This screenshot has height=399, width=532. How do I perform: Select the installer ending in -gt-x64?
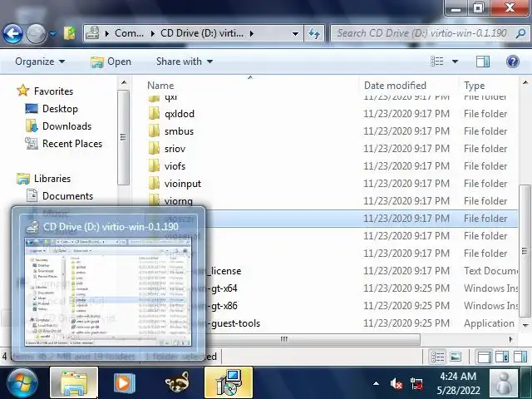(x=222, y=288)
